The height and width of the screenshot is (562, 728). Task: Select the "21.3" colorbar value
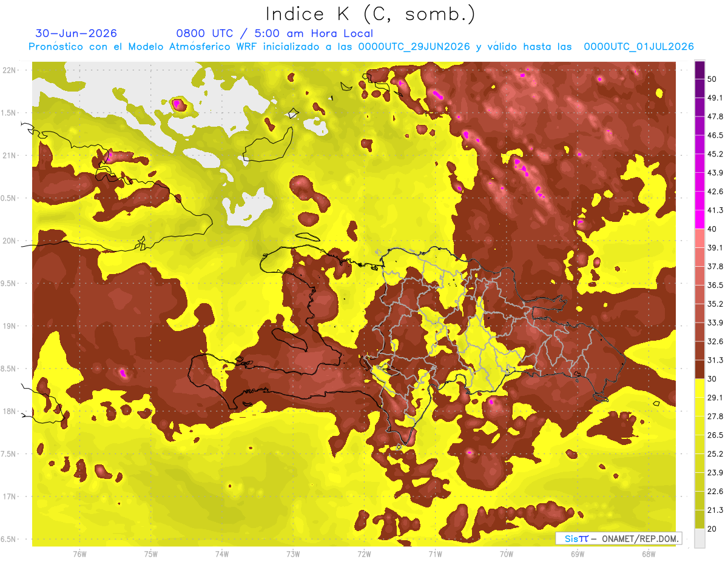pyautogui.click(x=715, y=510)
